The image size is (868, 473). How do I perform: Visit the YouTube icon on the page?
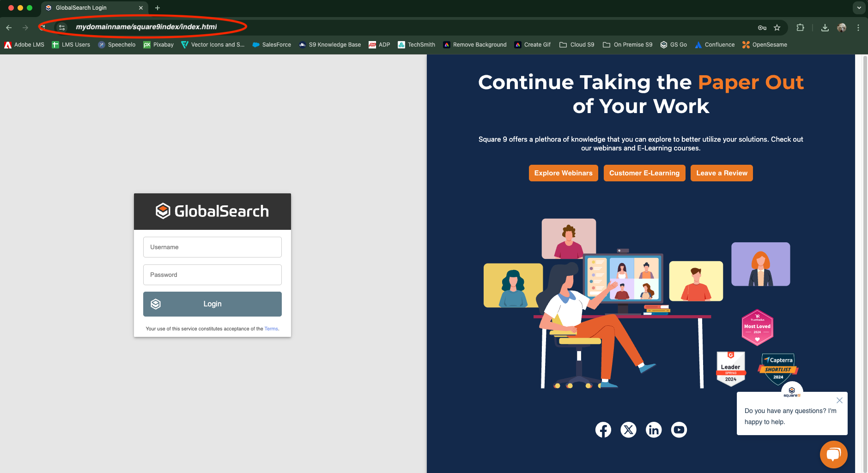[x=679, y=430]
